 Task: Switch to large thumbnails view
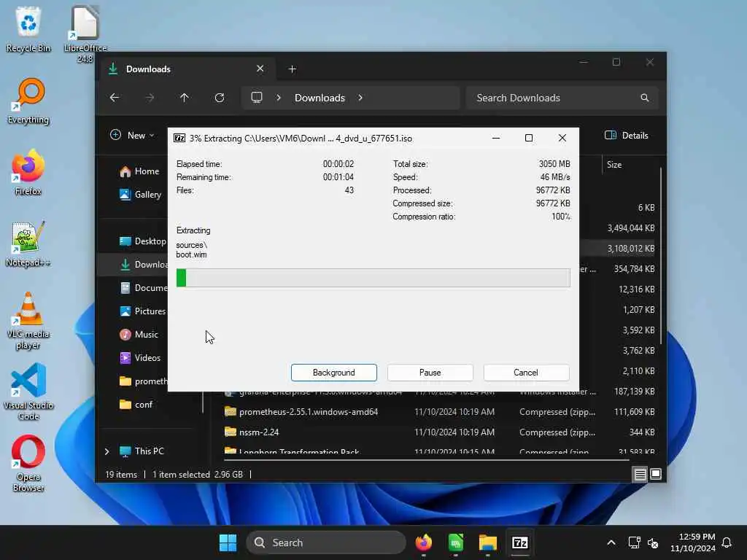pyautogui.click(x=656, y=474)
